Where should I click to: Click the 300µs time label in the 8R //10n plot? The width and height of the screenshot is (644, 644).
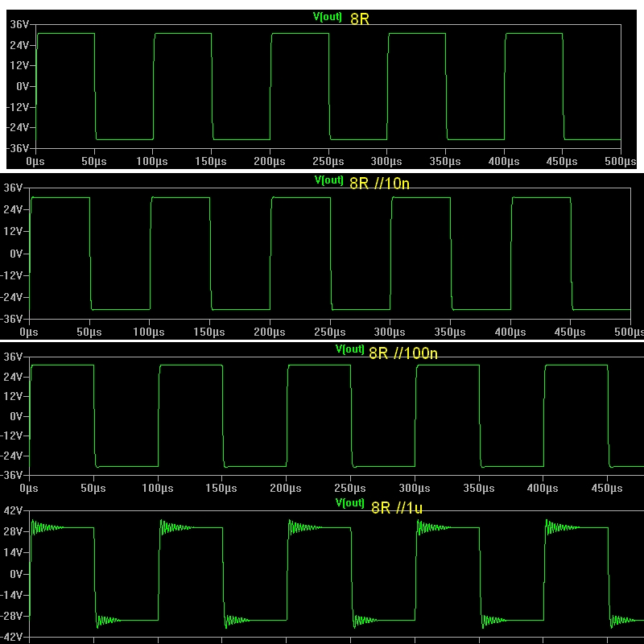pyautogui.click(x=390, y=332)
